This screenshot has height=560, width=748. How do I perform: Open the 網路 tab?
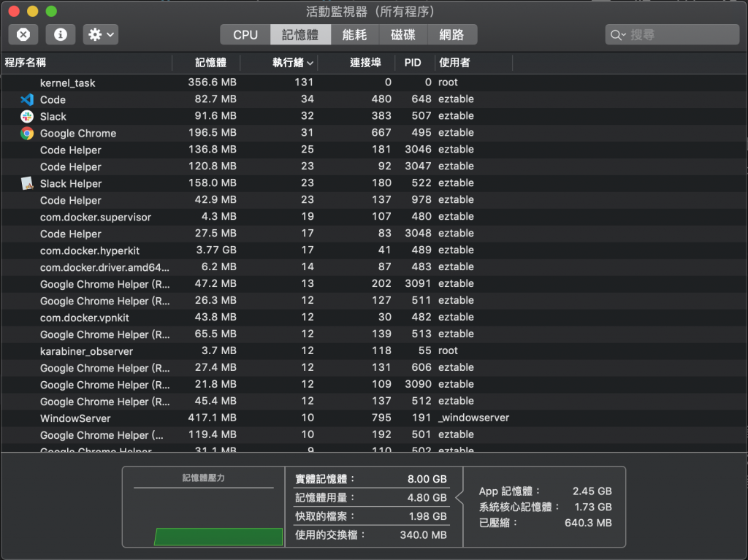[x=451, y=34]
